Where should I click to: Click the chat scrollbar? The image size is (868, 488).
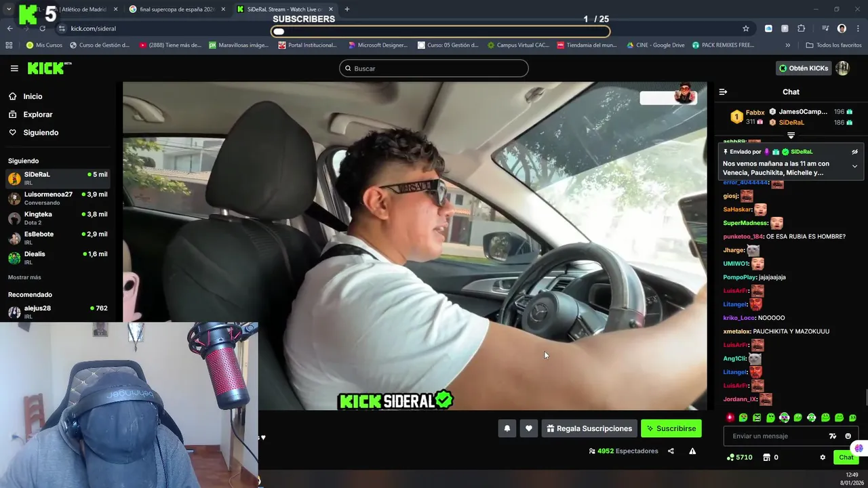[x=865, y=399]
